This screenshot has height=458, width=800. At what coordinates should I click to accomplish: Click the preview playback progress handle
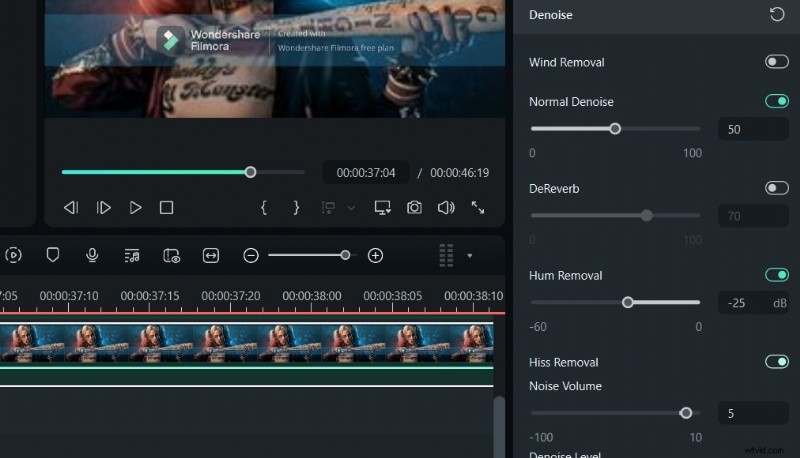pos(250,172)
